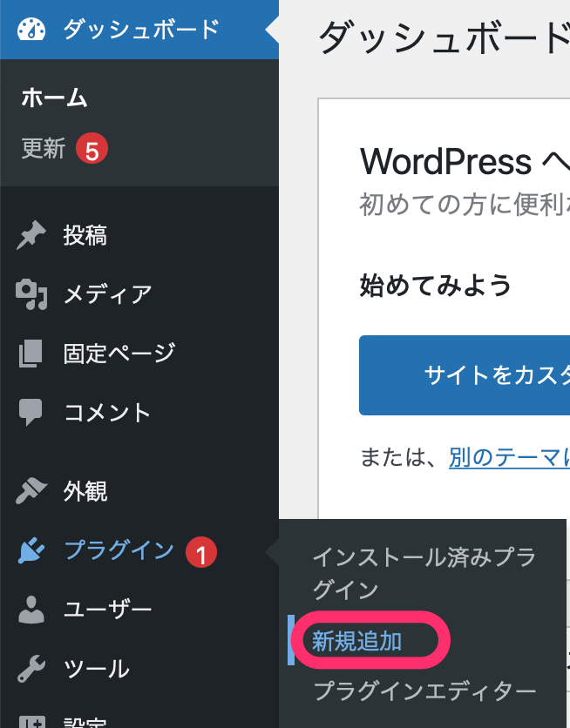Click the paintbrush icon for 外観
The image size is (570, 728).
(x=31, y=491)
